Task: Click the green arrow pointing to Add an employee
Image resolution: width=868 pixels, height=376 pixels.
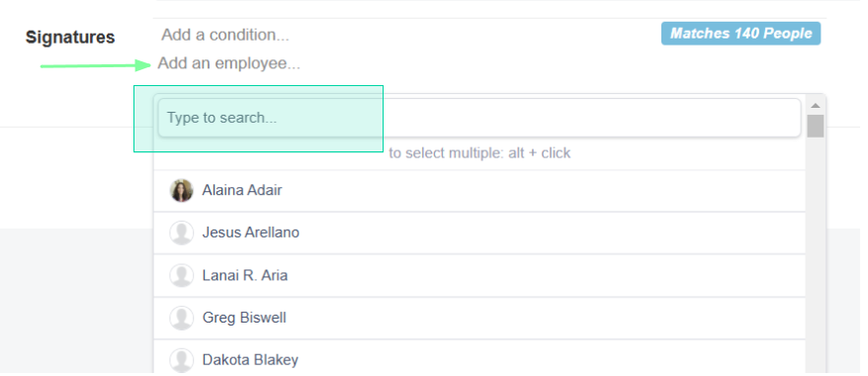Action: click(96, 66)
